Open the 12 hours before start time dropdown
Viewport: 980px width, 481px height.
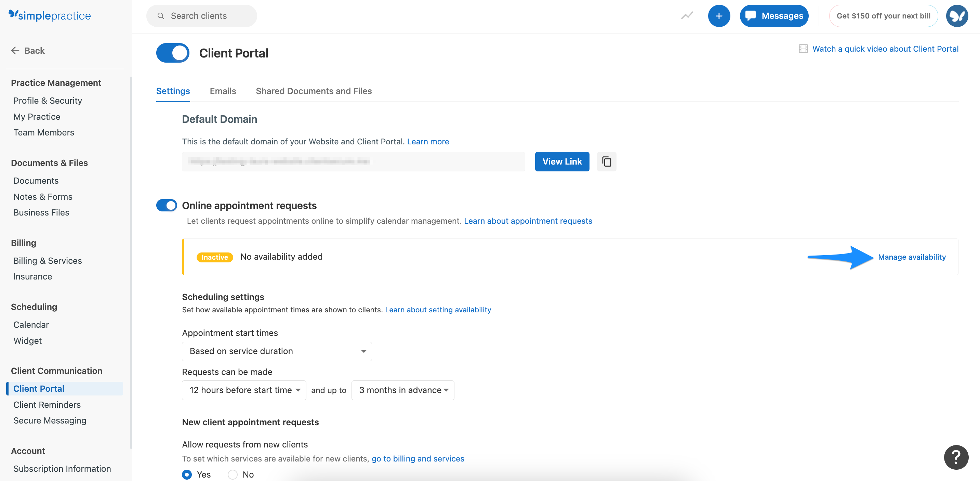coord(244,390)
